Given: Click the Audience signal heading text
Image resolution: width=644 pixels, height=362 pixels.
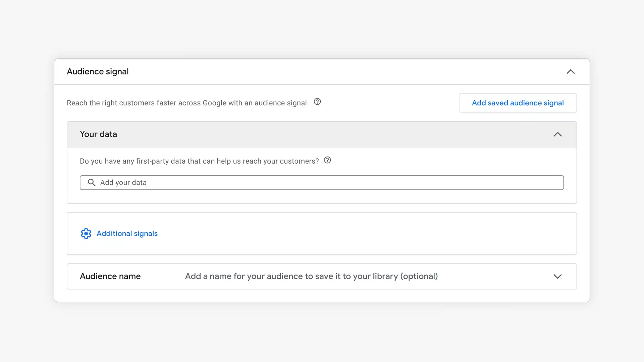Looking at the screenshot, I should pyautogui.click(x=98, y=72).
